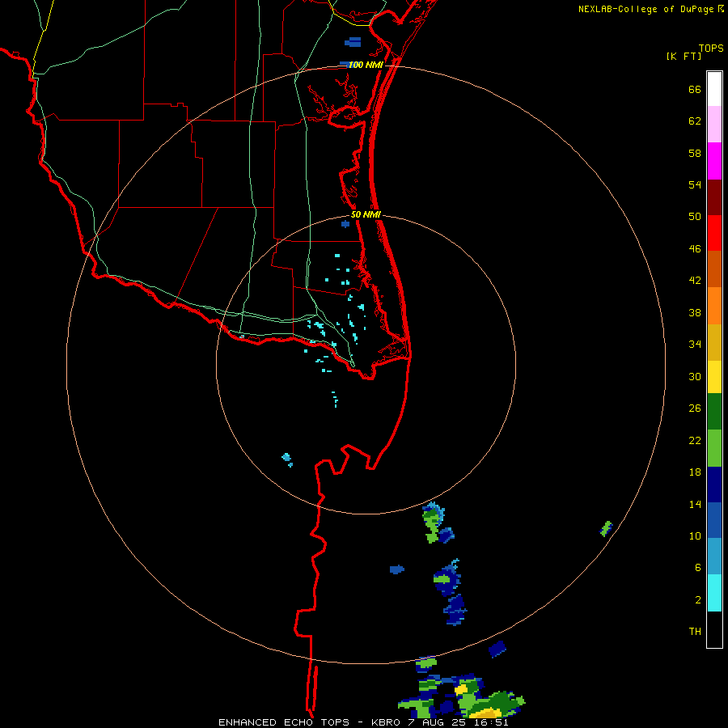Select the 38 legend value
This screenshot has width=728, height=728.
tap(695, 313)
